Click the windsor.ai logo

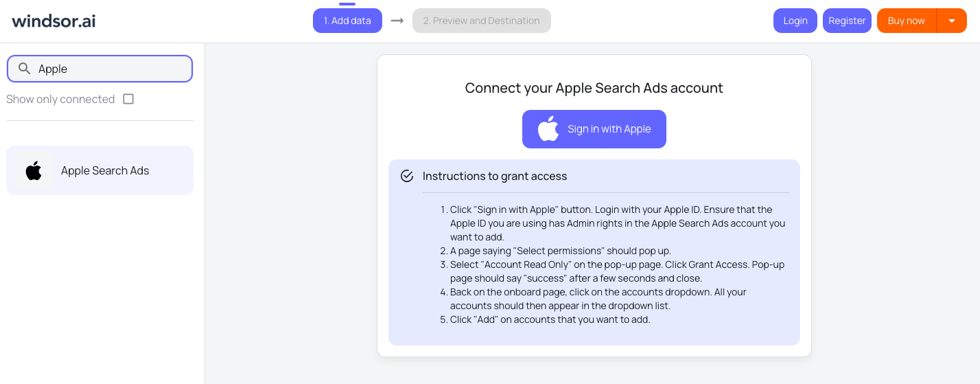[54, 21]
